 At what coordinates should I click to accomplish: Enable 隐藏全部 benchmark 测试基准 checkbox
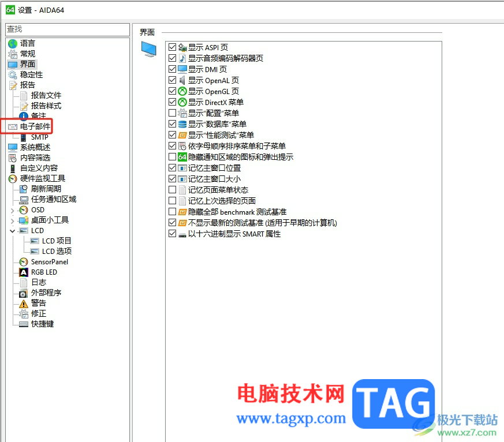click(x=172, y=212)
